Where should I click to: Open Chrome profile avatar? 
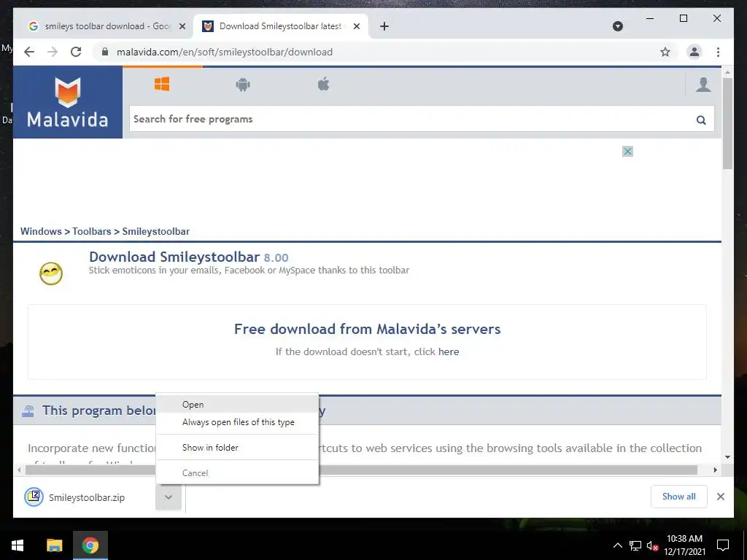(694, 52)
